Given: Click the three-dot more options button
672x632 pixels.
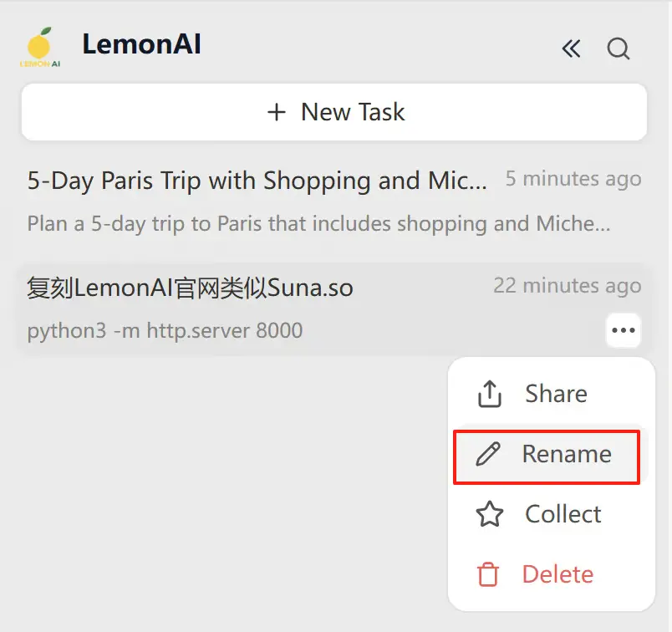Looking at the screenshot, I should coord(624,330).
